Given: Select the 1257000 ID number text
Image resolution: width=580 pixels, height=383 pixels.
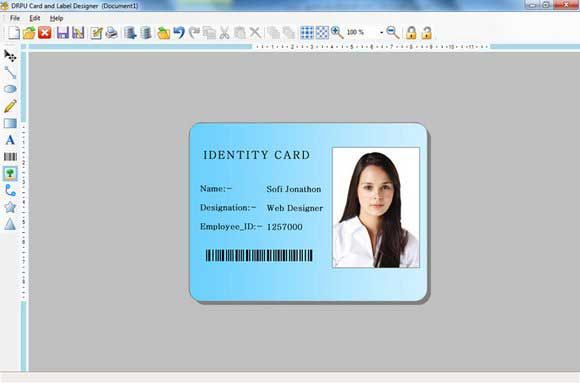Looking at the screenshot, I should [284, 227].
